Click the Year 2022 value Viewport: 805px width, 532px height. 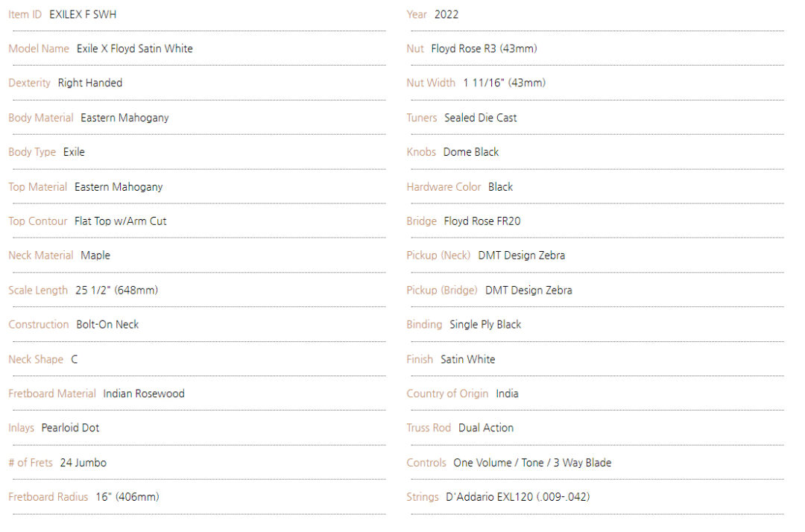(x=446, y=14)
